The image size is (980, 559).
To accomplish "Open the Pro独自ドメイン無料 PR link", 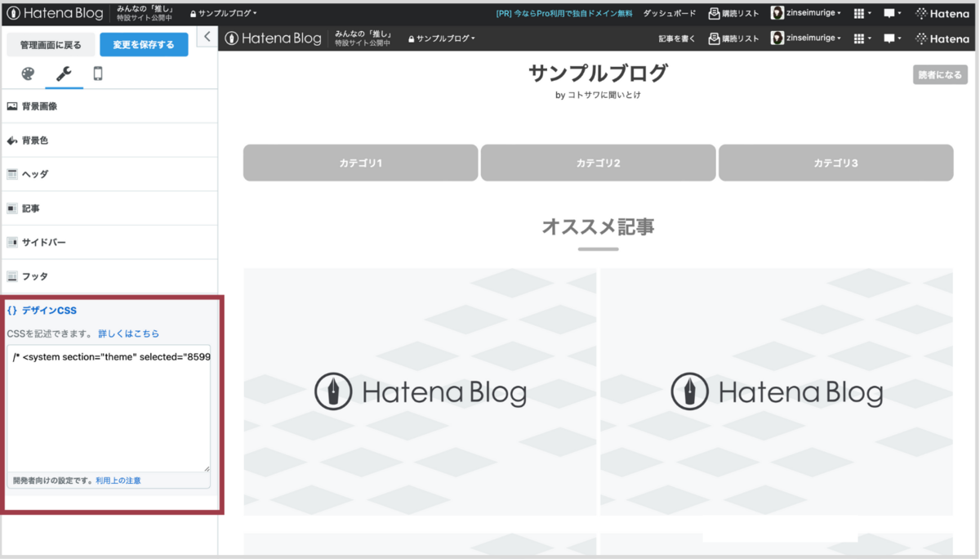I will pos(564,14).
